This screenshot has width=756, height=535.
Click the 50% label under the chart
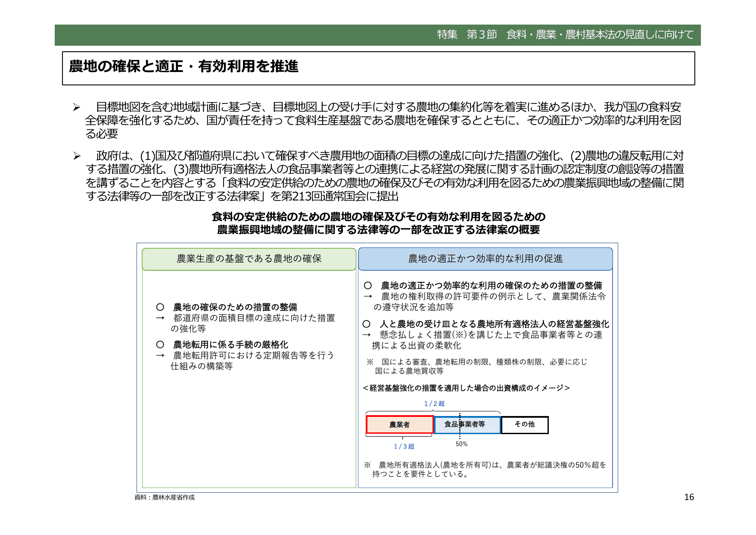pos(461,443)
